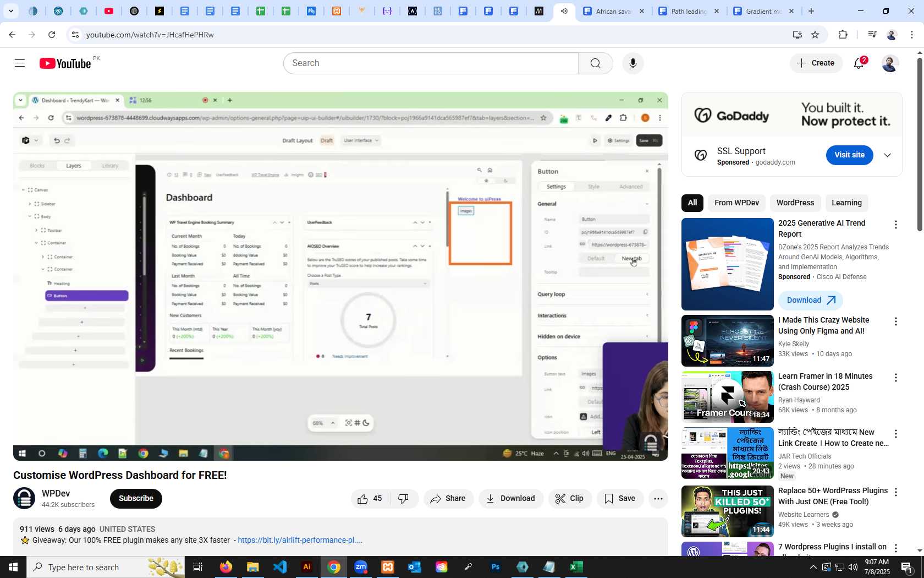Open Windows notification center
924x578 pixels.
(x=908, y=567)
